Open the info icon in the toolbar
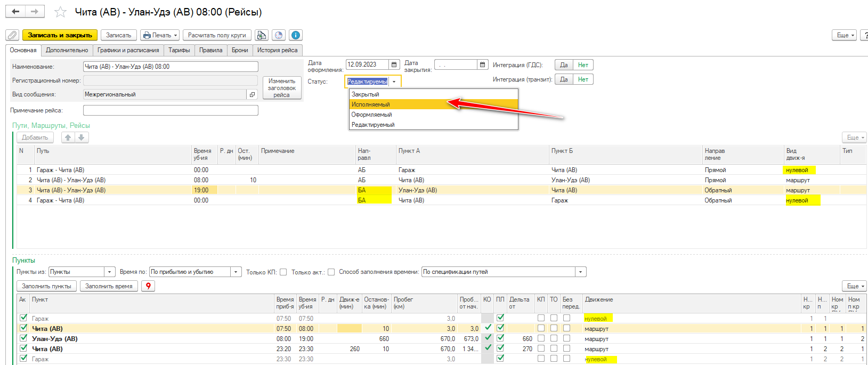 click(x=295, y=35)
